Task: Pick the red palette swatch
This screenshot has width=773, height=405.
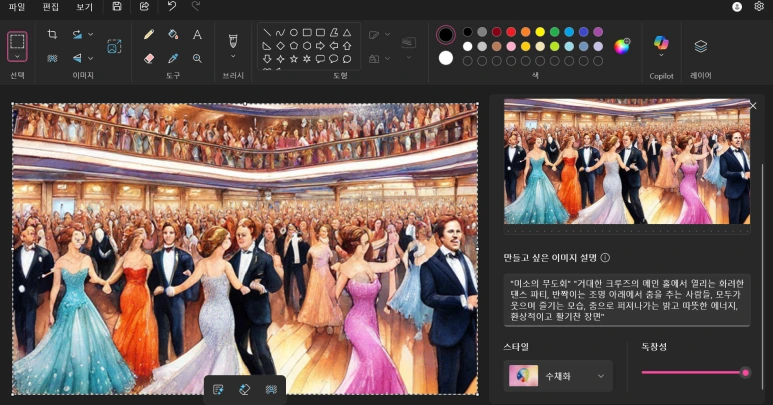Action: pyautogui.click(x=511, y=32)
